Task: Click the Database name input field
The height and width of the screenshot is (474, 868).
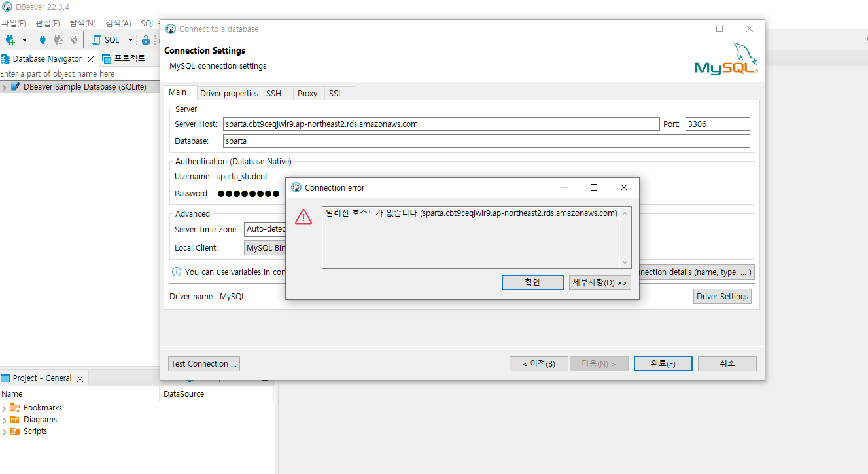Action: pyautogui.click(x=486, y=141)
